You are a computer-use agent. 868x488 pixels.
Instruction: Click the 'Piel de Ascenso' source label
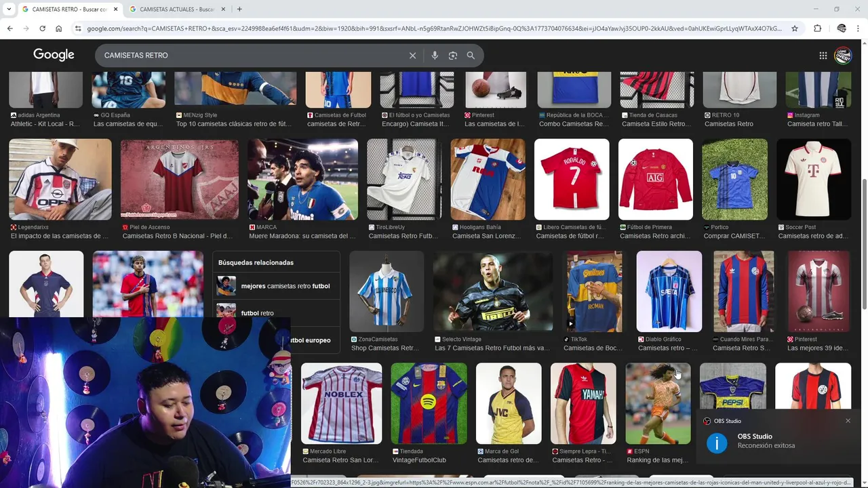tap(150, 227)
